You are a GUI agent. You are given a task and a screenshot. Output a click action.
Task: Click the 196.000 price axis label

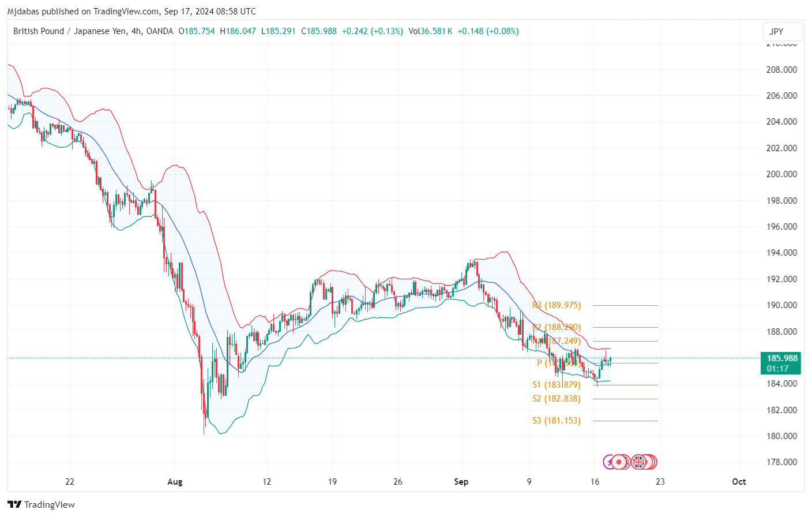pos(781,227)
